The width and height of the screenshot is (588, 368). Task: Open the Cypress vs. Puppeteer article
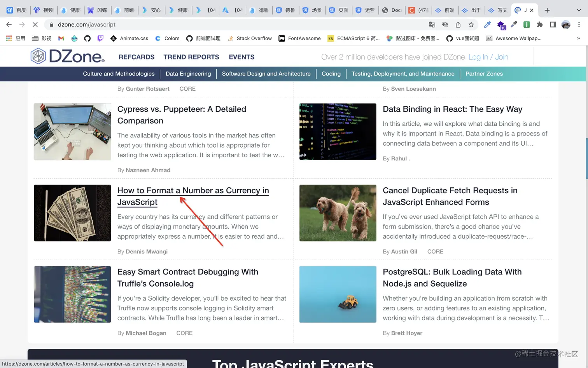click(182, 115)
